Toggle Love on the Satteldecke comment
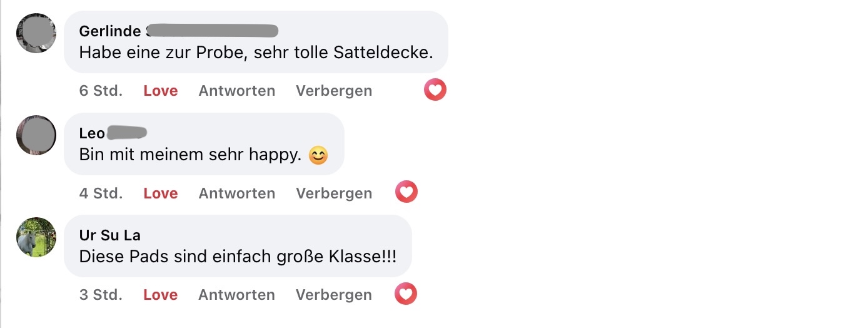868x328 pixels. pyautogui.click(x=161, y=91)
